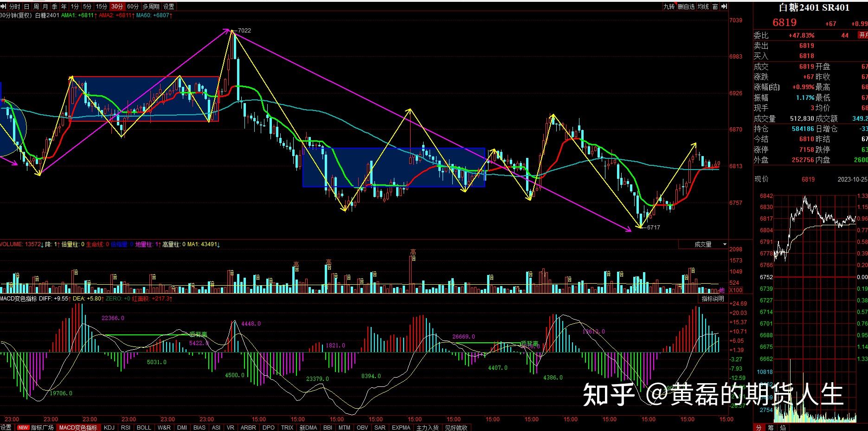
Task: Toggle 均线 moving average lines
Action: [703, 7]
